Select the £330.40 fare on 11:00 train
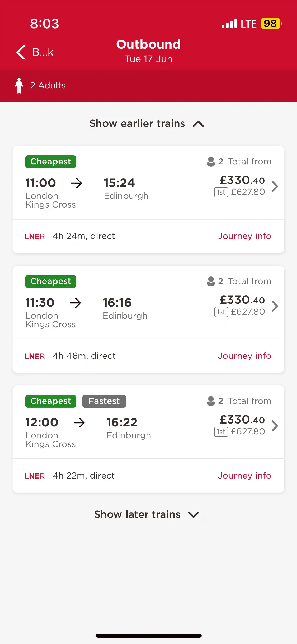The width and height of the screenshot is (297, 644). (x=242, y=180)
